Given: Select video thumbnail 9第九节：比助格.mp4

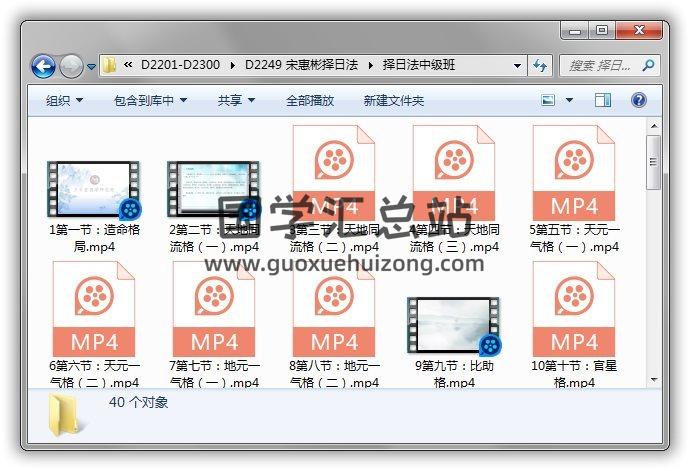Looking at the screenshot, I should point(454,326).
